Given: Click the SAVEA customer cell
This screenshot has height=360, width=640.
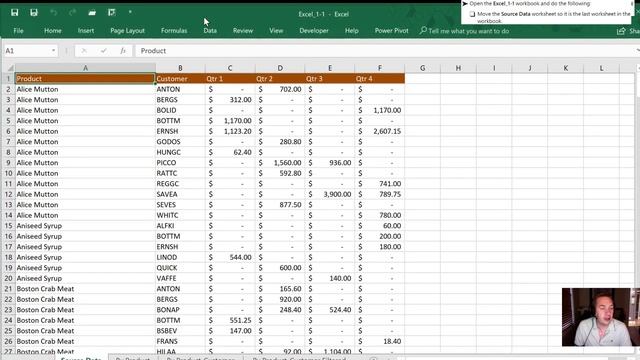Looking at the screenshot, I should [x=180, y=194].
